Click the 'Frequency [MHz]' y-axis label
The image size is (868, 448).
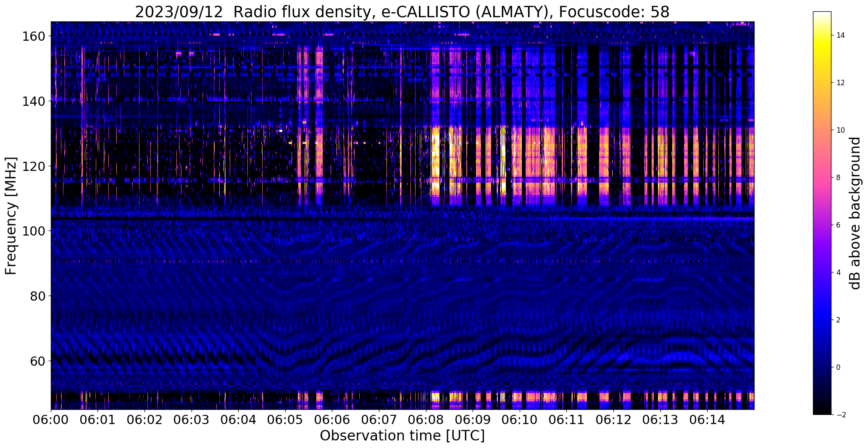pyautogui.click(x=11, y=216)
